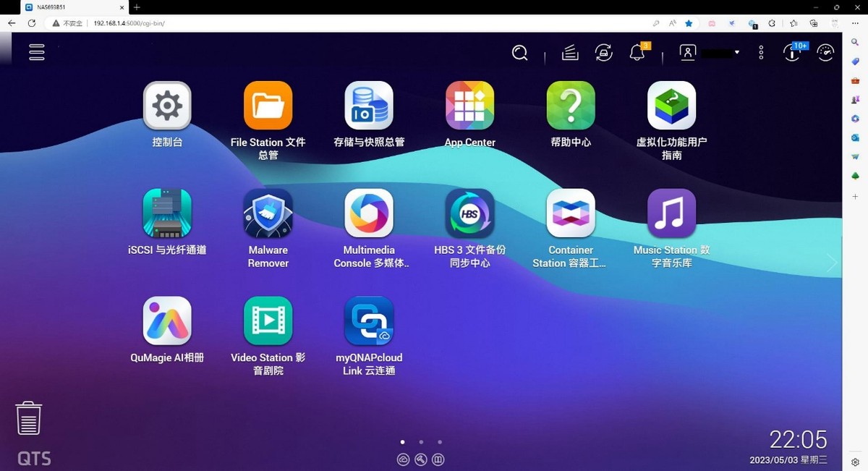
Task: Open the recycle bin in the corner
Action: tap(28, 418)
